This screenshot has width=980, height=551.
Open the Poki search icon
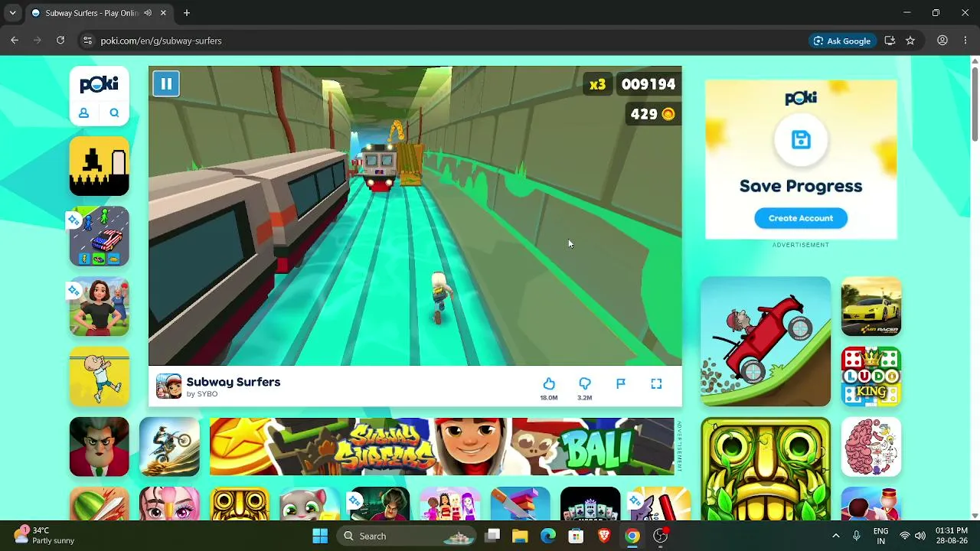click(114, 113)
